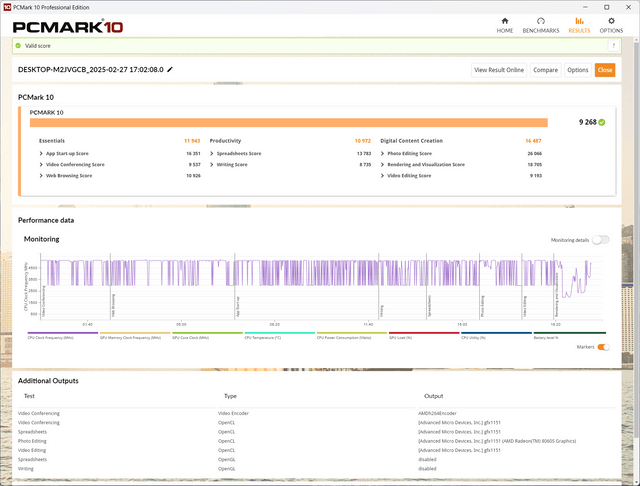This screenshot has height=486, width=640.
Task: Click the AMDh264Encoder output cell
Action: [437, 413]
